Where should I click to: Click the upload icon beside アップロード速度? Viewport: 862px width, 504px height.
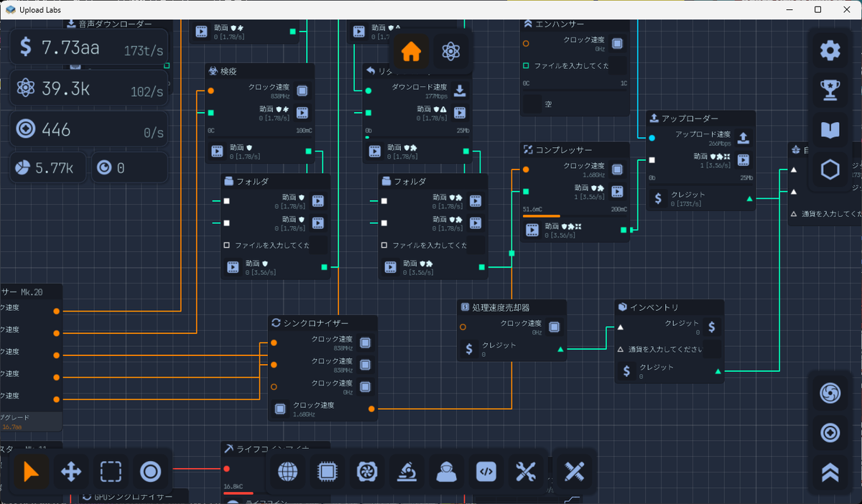[x=744, y=138]
